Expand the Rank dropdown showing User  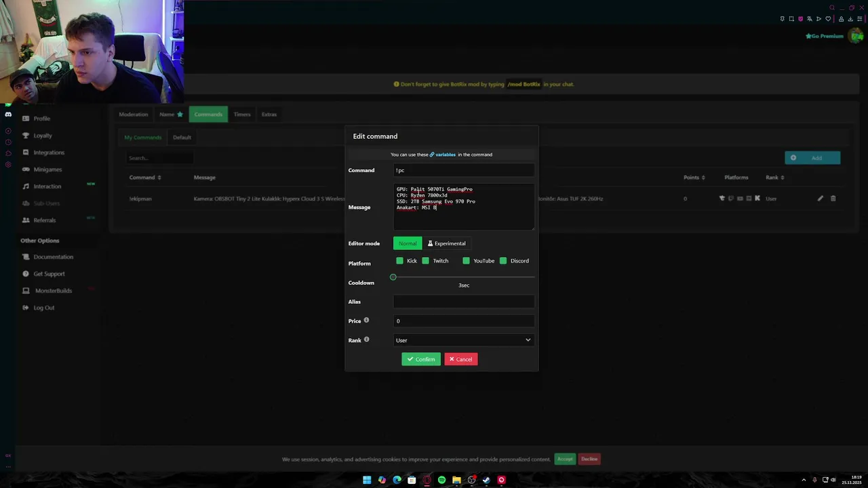point(464,340)
